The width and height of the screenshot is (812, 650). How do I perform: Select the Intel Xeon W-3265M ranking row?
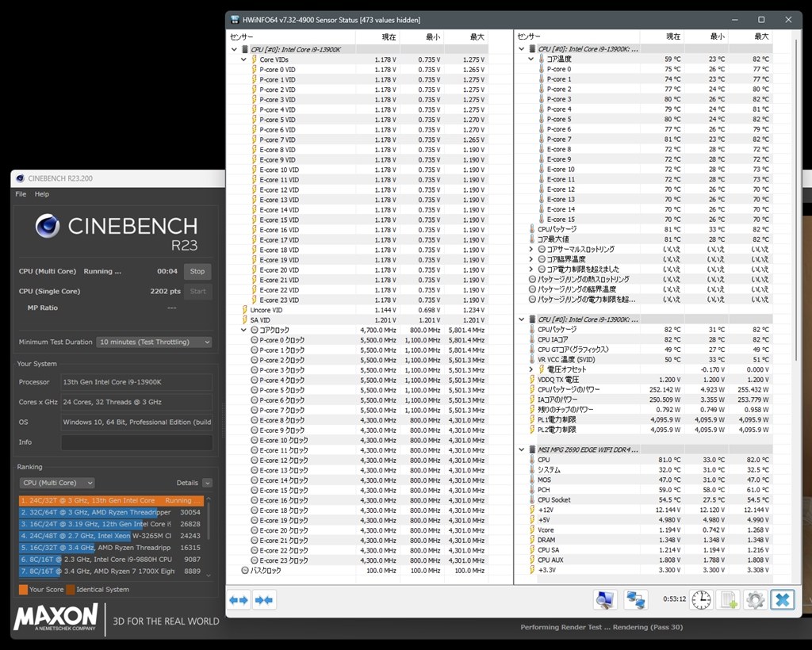click(x=111, y=536)
